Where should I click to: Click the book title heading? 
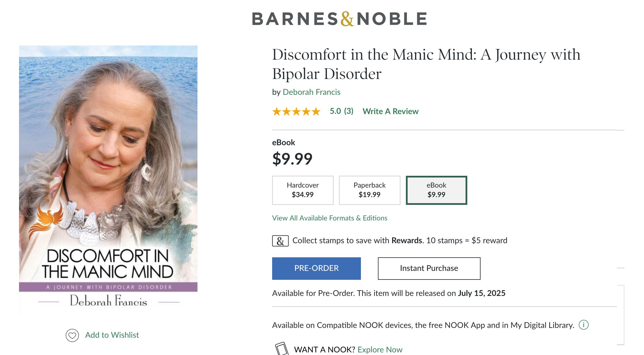tap(426, 64)
